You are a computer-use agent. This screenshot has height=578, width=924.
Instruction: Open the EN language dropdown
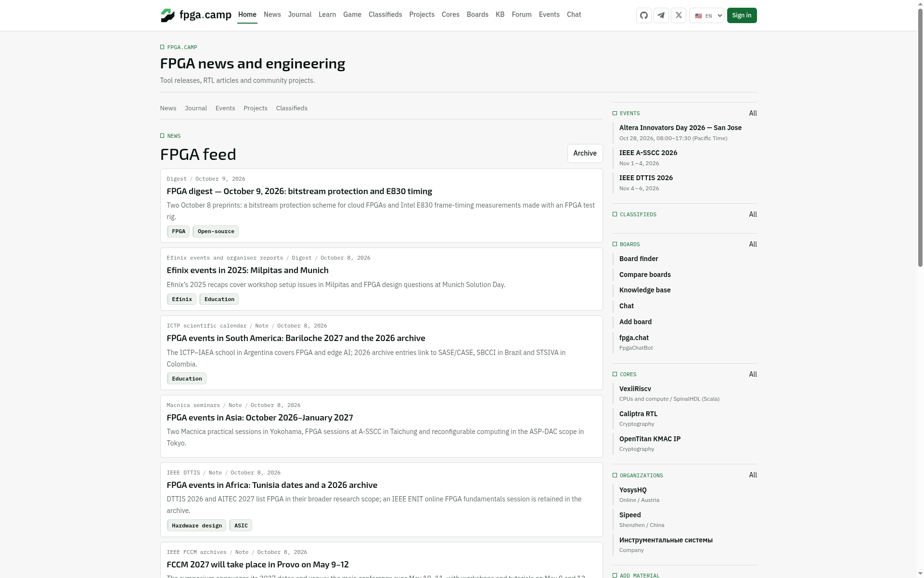point(706,15)
